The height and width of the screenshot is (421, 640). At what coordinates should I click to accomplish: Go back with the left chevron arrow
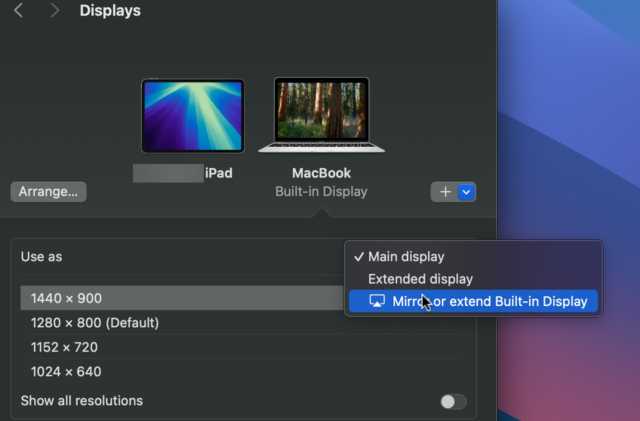point(18,10)
